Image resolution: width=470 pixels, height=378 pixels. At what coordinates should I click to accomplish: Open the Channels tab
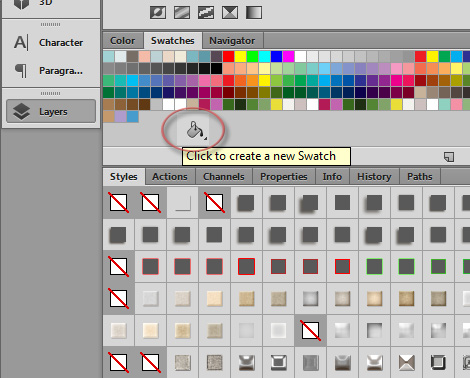[224, 177]
